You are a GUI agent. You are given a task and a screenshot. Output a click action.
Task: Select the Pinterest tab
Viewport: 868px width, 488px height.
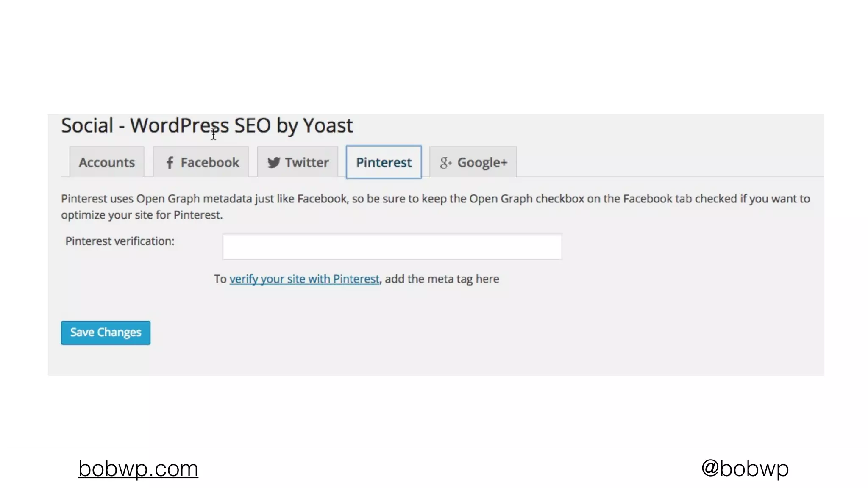(x=384, y=163)
